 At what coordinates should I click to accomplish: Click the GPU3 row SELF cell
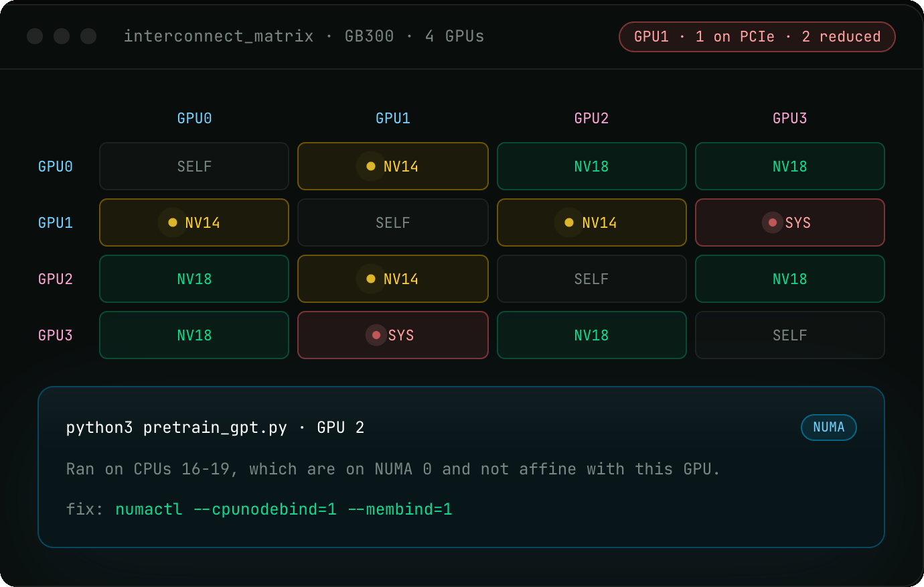pyautogui.click(x=790, y=335)
